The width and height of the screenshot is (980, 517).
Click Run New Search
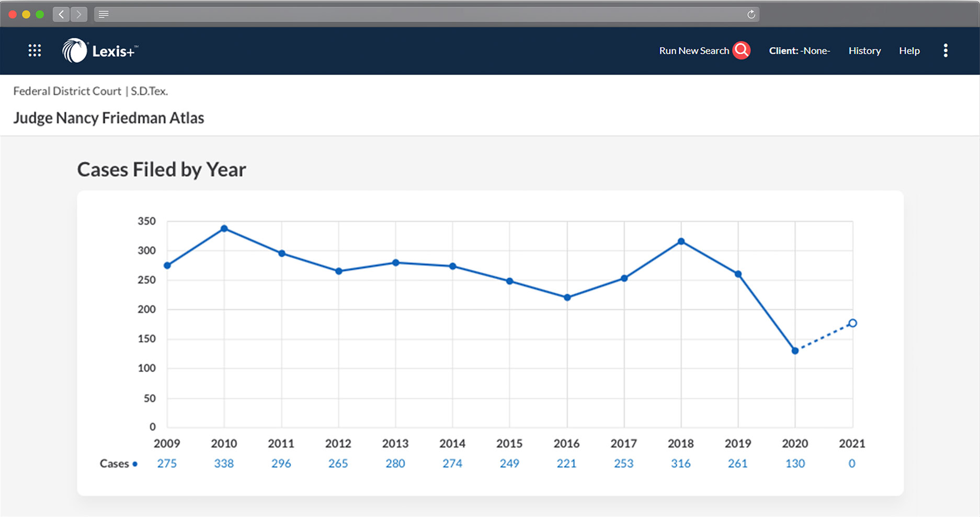pos(694,51)
